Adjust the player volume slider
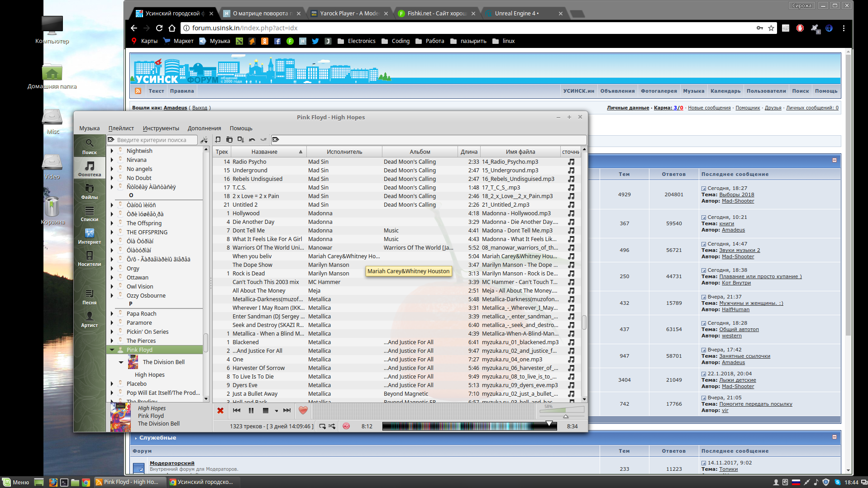The width and height of the screenshot is (868, 488). (562, 411)
